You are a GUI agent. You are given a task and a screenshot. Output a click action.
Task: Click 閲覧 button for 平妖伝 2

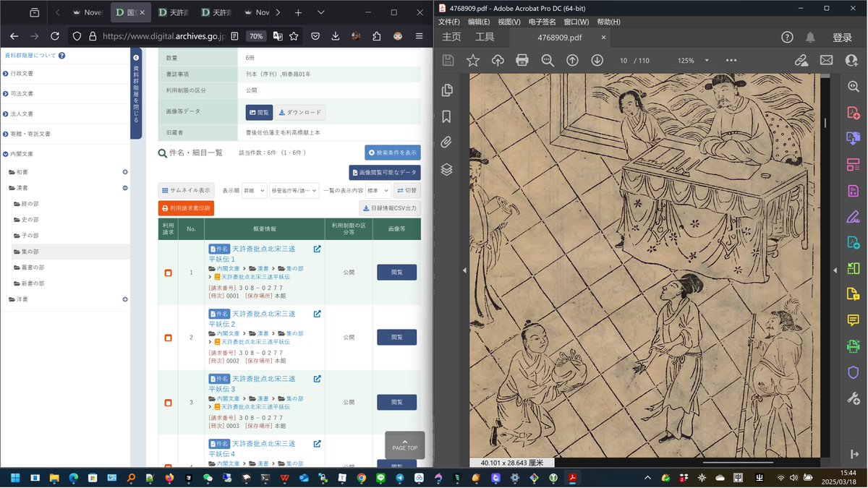pos(396,338)
